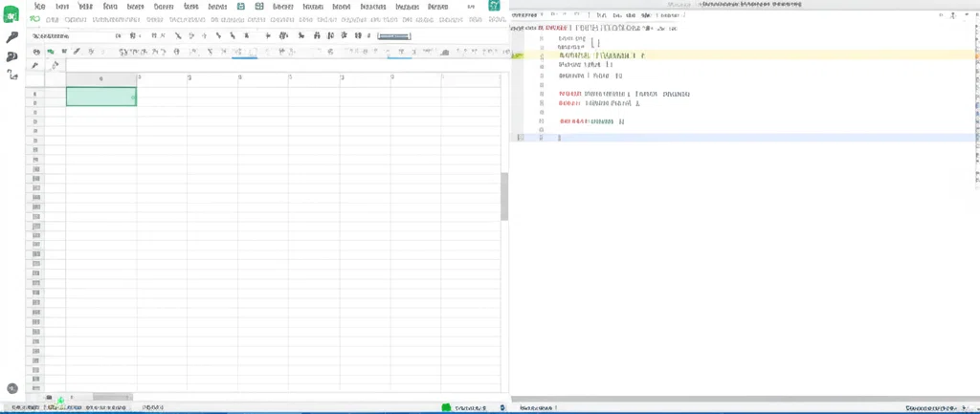Click the green square icon at the spreadsheet window's top right
Screen dimensions: 980x414
pos(495,6)
